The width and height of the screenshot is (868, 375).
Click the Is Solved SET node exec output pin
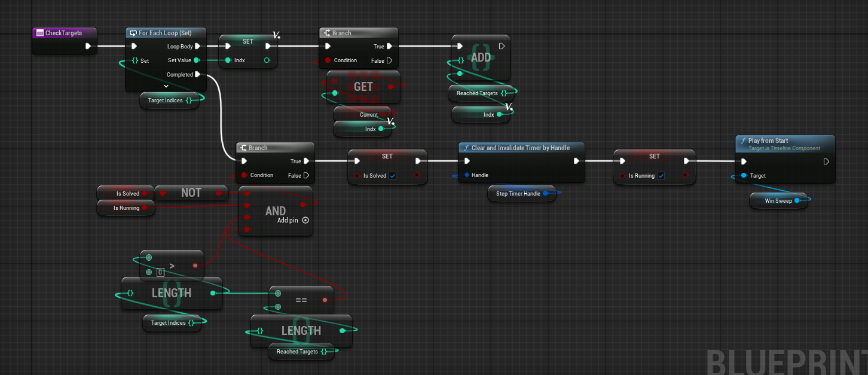click(418, 161)
